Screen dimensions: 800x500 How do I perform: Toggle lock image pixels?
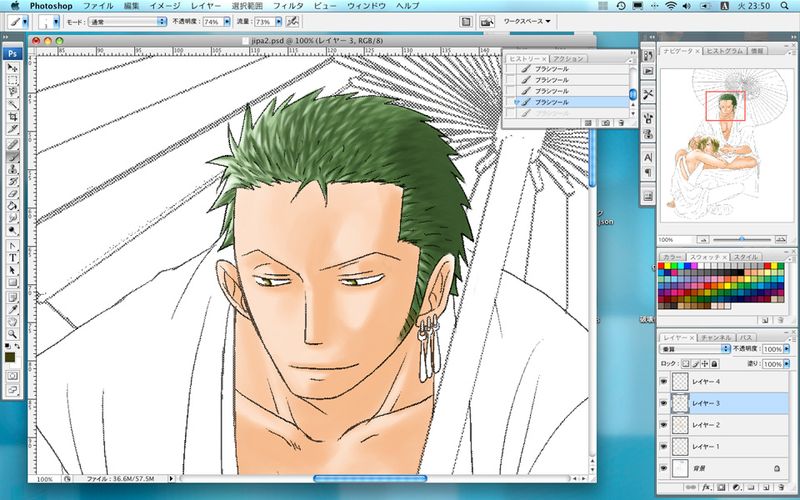(695, 364)
